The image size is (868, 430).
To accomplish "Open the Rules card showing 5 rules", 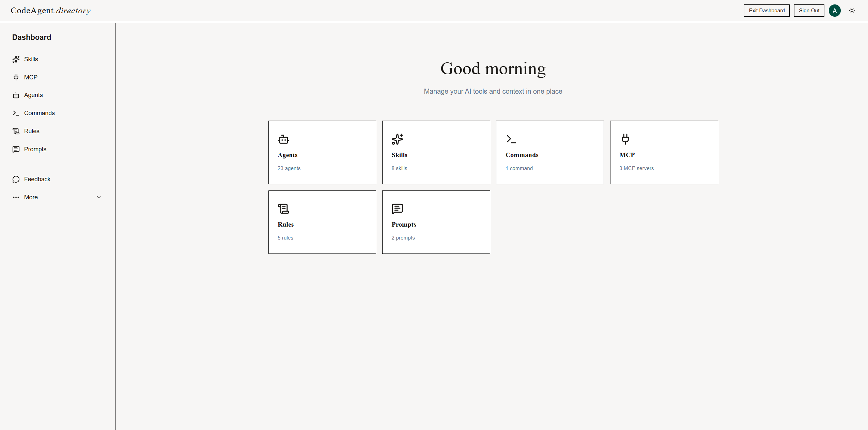I will point(322,222).
